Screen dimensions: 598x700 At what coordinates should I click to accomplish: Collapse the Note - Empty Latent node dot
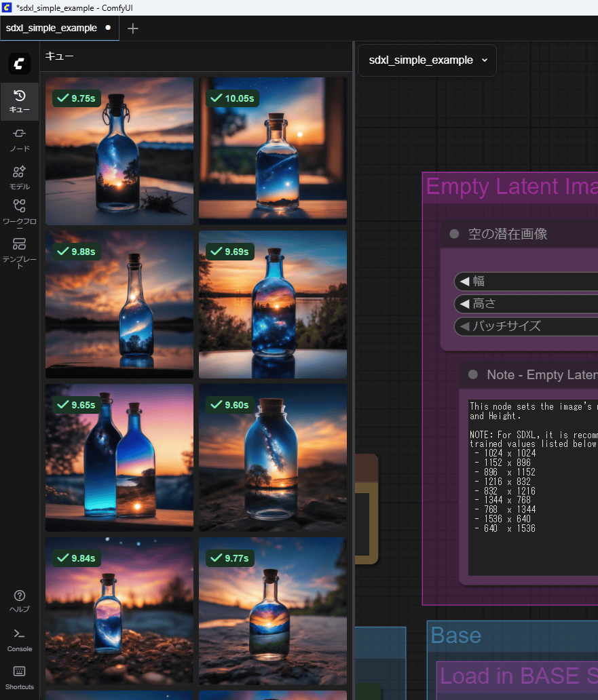473,374
